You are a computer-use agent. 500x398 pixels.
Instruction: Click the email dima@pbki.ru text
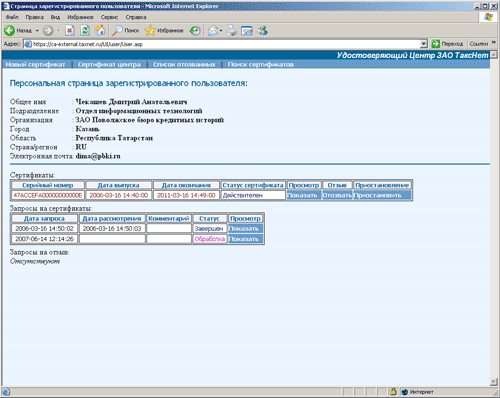(x=98, y=156)
